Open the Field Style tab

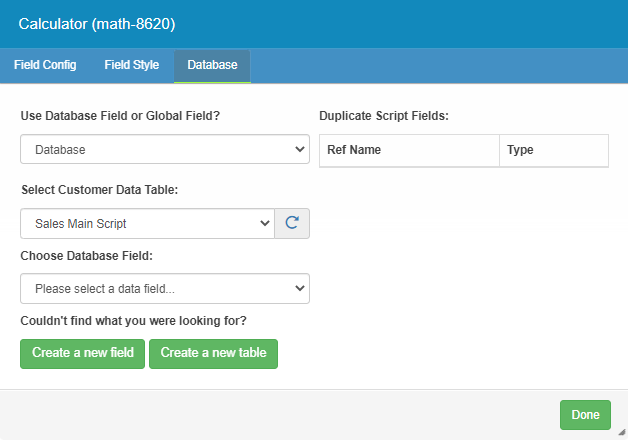tap(131, 65)
